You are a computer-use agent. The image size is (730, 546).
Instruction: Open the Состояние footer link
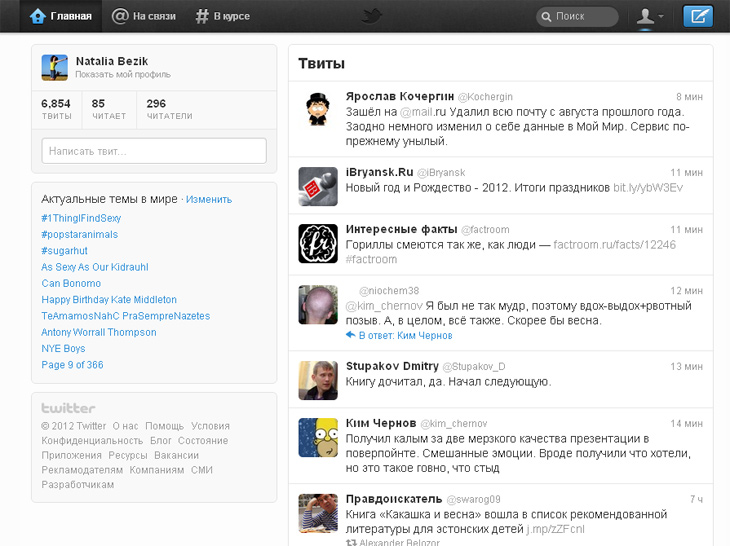pyautogui.click(x=203, y=440)
